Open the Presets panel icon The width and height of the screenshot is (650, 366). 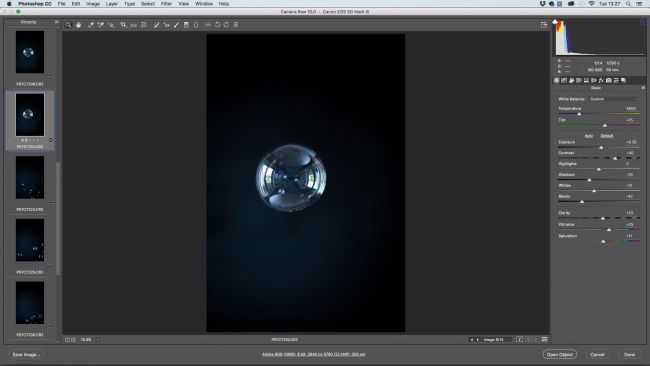tap(616, 80)
